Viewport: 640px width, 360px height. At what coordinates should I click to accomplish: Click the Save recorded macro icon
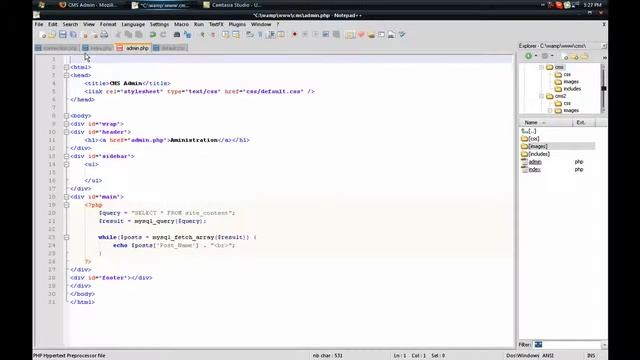336,35
